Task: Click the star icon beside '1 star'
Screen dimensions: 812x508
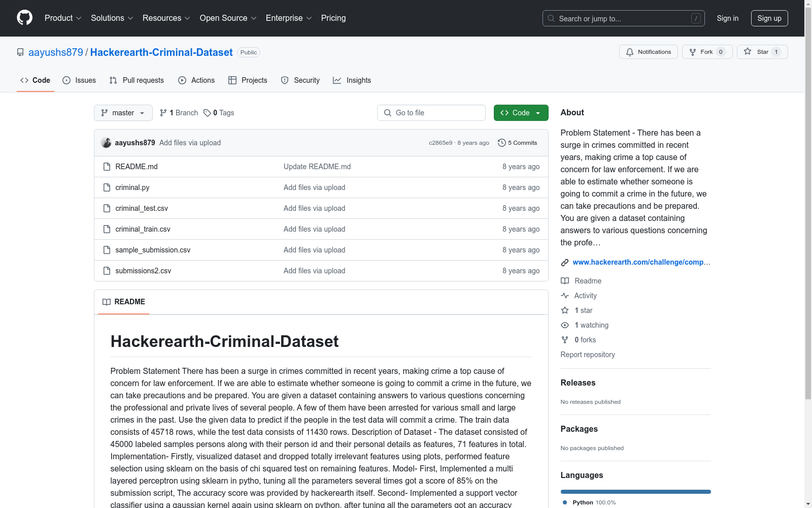Action: 565,310
